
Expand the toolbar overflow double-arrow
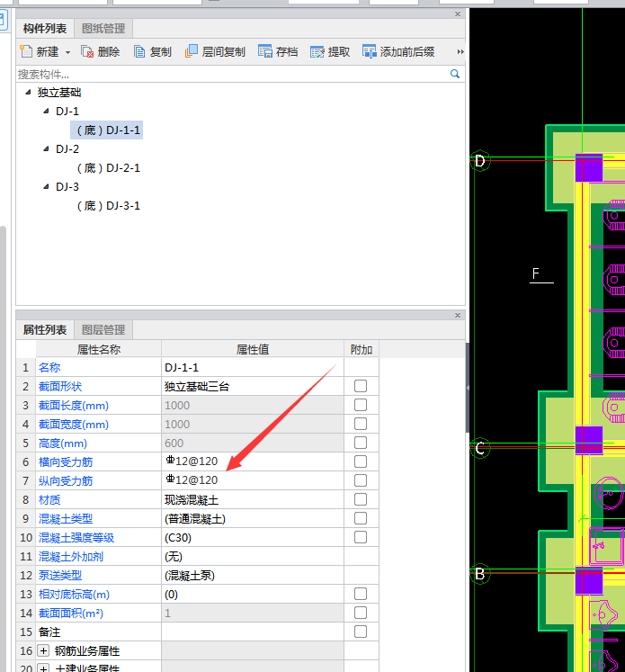460,52
